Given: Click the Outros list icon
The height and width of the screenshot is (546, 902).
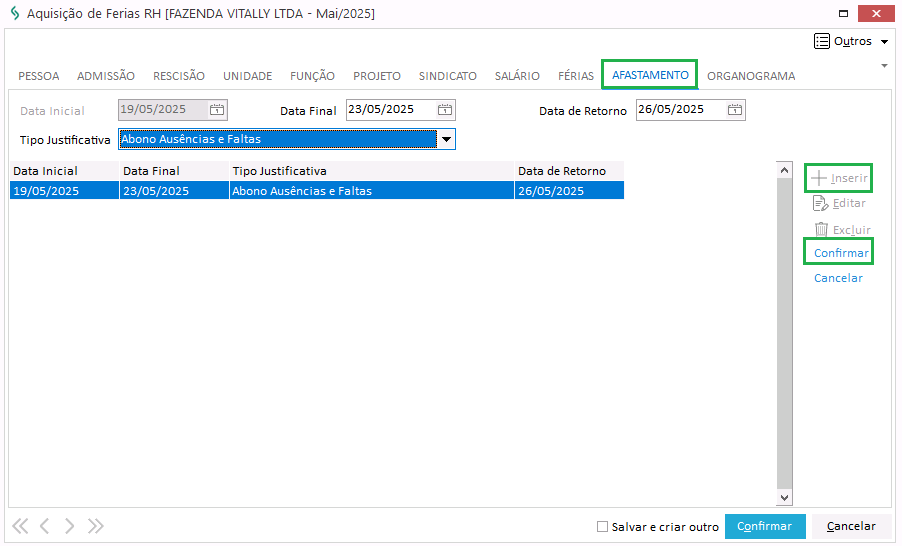Looking at the screenshot, I should click(821, 41).
